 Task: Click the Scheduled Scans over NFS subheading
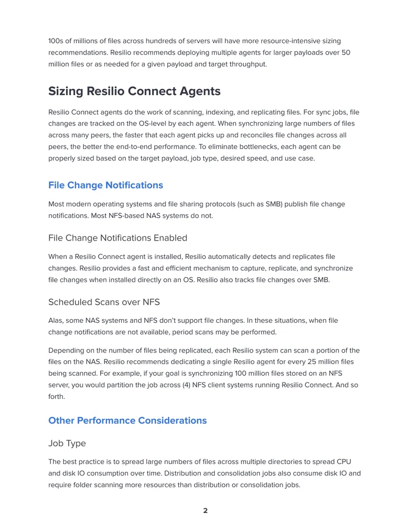tap(104, 302)
